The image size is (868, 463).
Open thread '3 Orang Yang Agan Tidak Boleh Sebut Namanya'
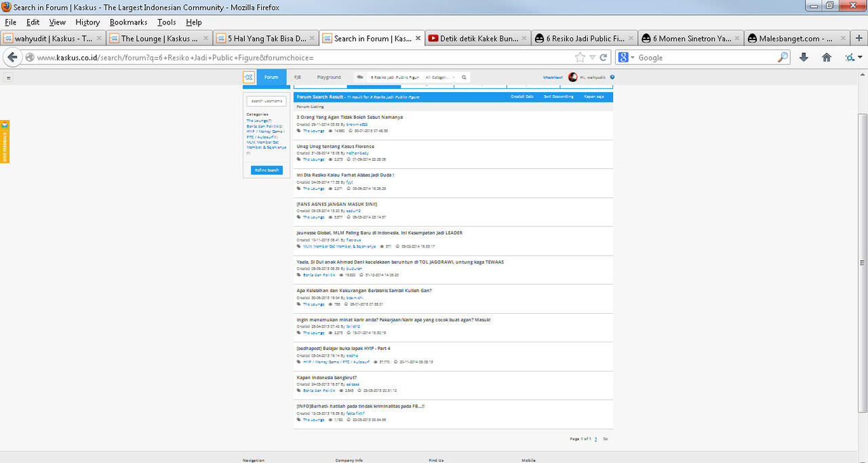tap(350, 117)
